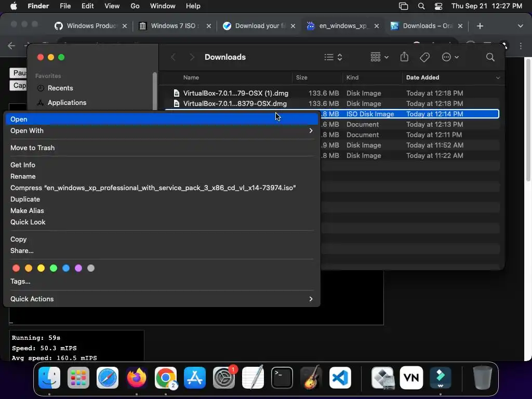The height and width of the screenshot is (399, 532).
Task: Apply the blue tag color
Action: coord(66,269)
